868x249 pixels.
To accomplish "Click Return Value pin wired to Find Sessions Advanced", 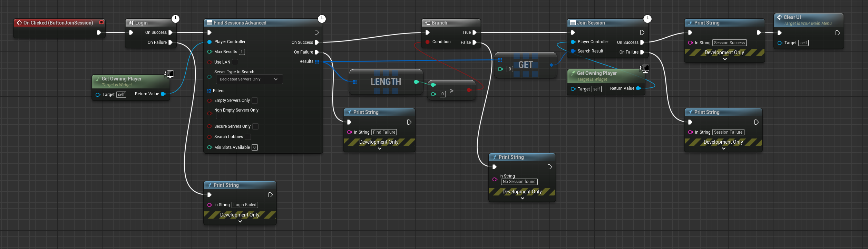I will point(163,94).
